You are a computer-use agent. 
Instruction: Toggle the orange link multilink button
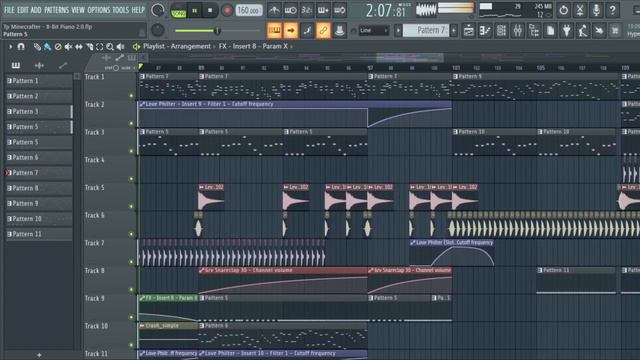[323, 30]
